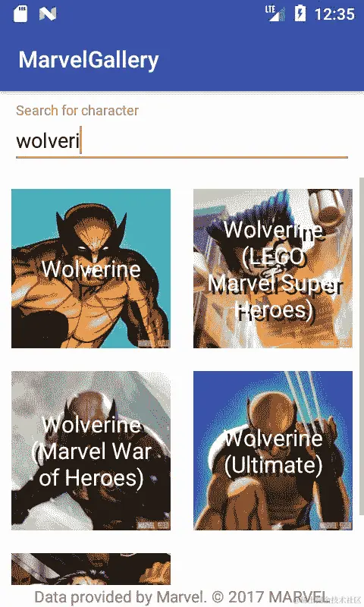
Task: Open Wolverine (Marvel War of Heroes) tile
Action: [x=91, y=451]
